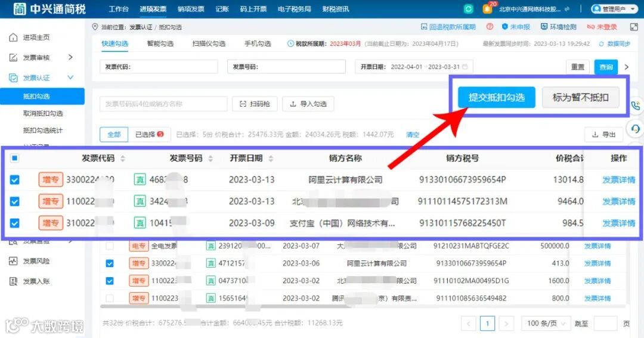This screenshot has height=338, width=644.
Task: Uncheck the 2023-03-06 阿里云 413.0 row checkbox
Action: click(x=110, y=263)
